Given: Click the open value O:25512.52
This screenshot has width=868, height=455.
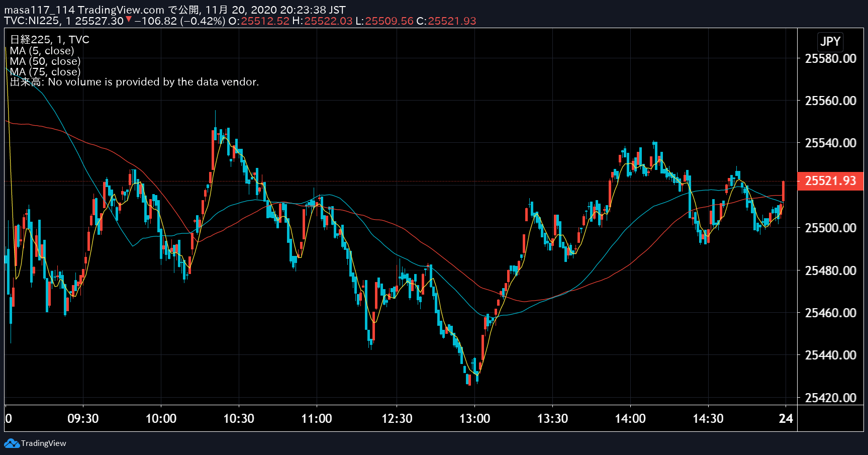Looking at the screenshot, I should (259, 21).
